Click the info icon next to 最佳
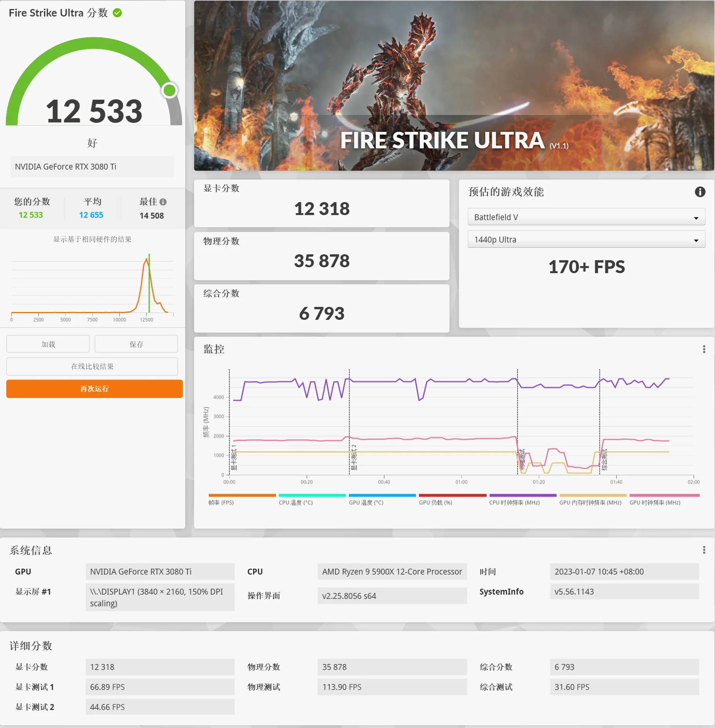715x728 pixels. 163,202
